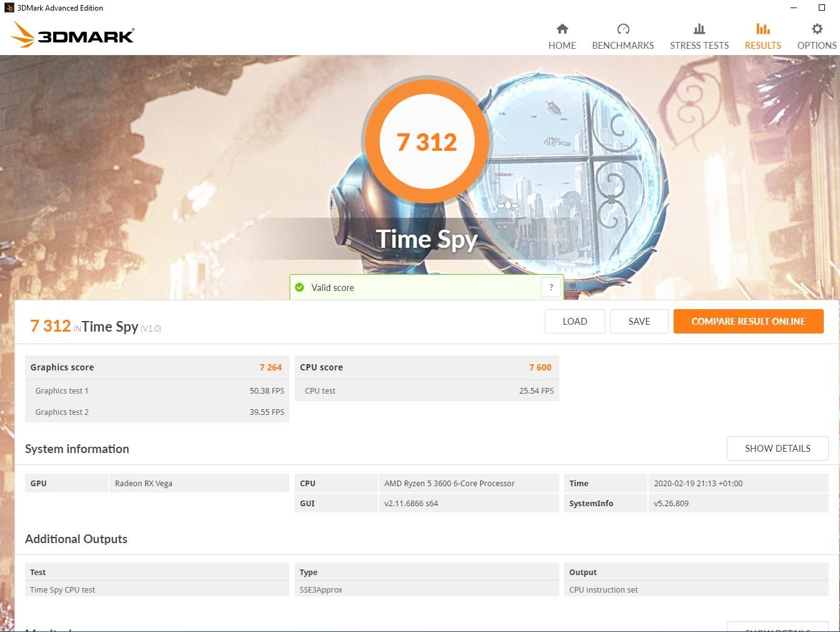Show details for System information
Screen dimensions: 840x632
pos(777,449)
